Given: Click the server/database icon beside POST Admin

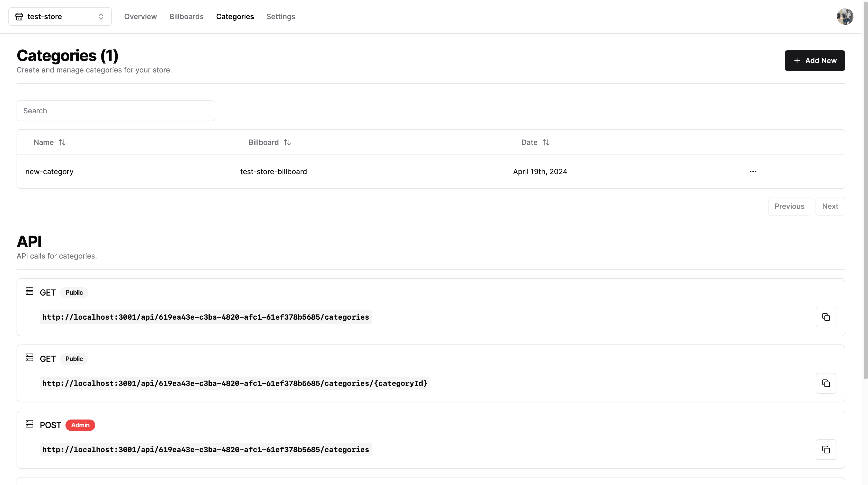Looking at the screenshot, I should point(29,425).
